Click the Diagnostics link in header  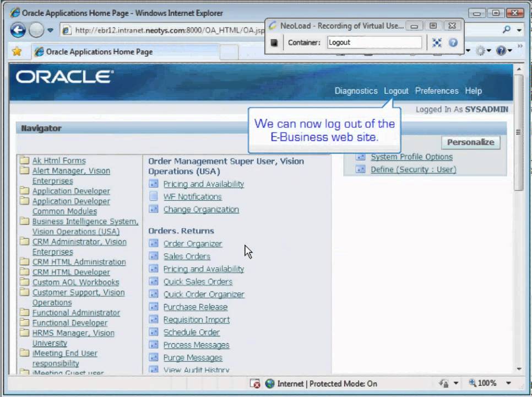pyautogui.click(x=356, y=90)
